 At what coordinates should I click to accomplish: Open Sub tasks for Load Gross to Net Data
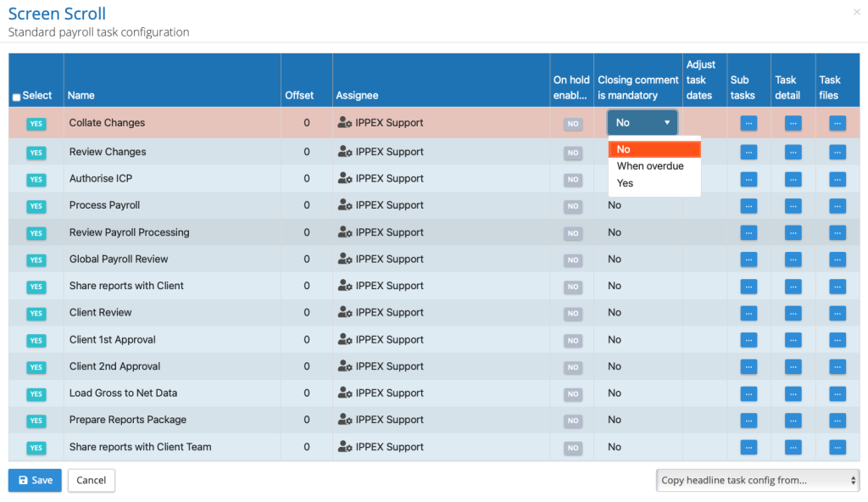coord(748,393)
